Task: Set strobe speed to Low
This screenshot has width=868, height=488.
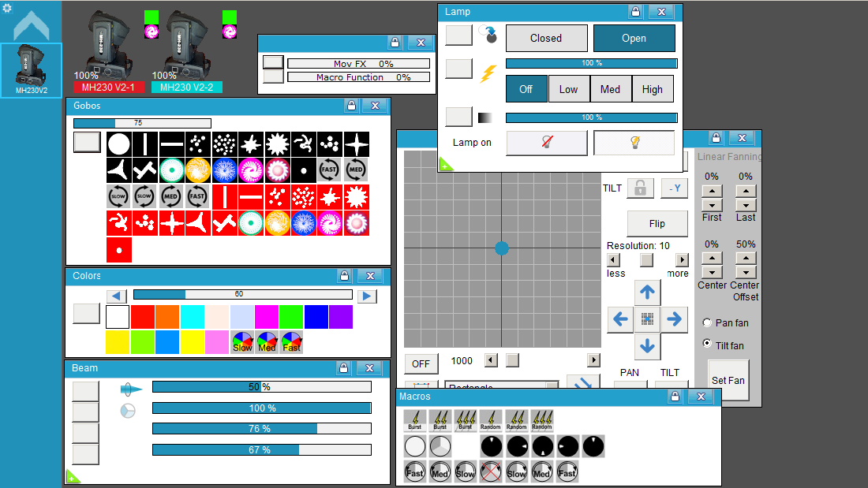Action: click(568, 89)
